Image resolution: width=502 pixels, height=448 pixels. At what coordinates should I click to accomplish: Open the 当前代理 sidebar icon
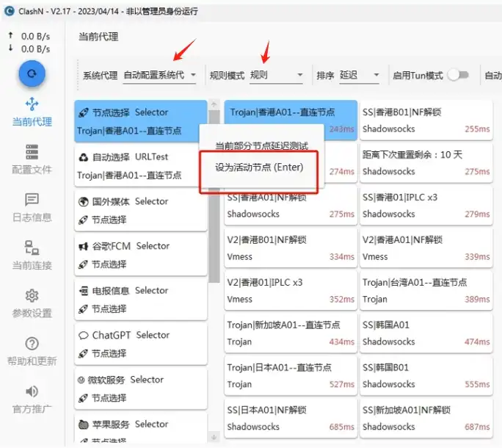[32, 104]
